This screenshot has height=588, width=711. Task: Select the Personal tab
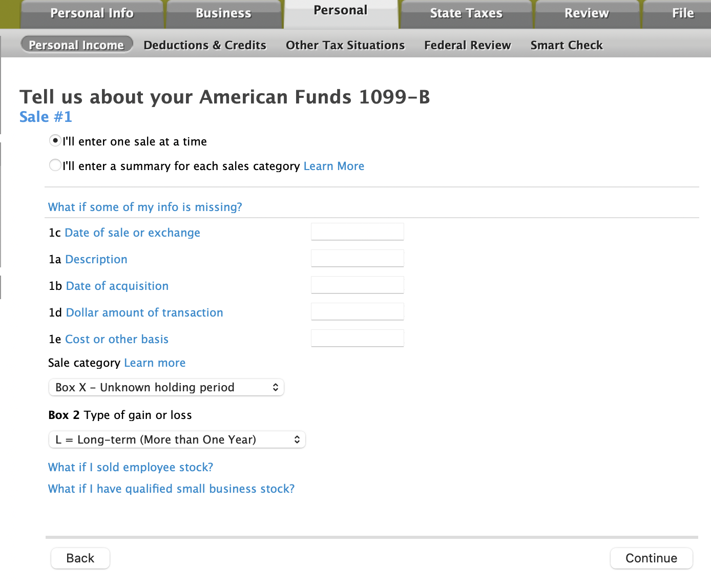pos(341,13)
